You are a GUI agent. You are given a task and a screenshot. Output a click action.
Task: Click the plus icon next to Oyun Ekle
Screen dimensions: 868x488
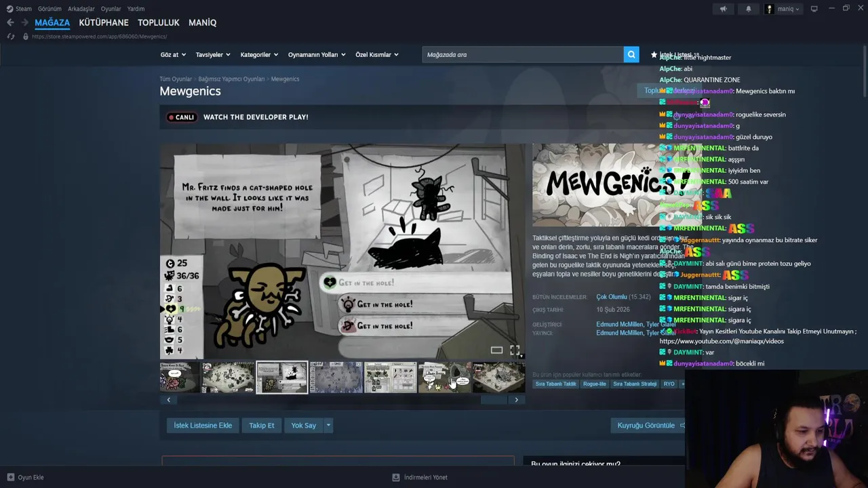coord(10,477)
